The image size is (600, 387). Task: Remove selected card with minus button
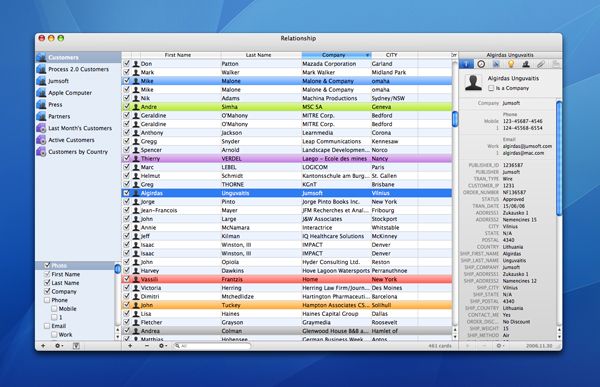point(147,346)
